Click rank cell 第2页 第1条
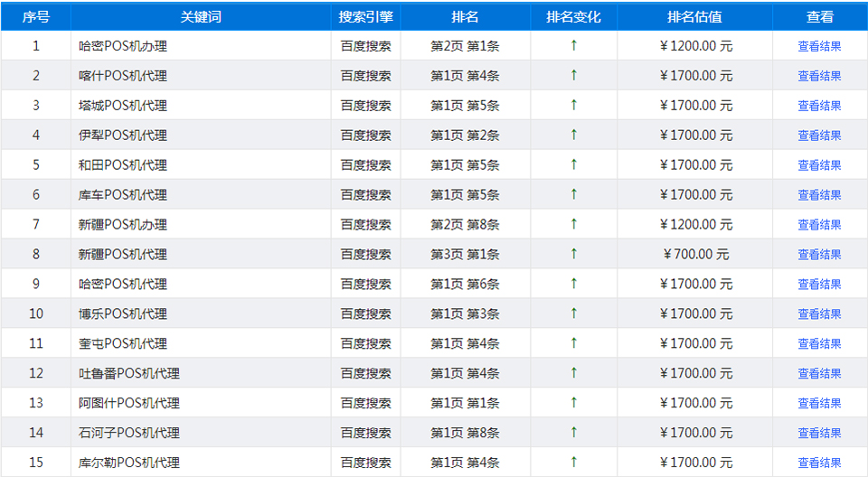Screen dimensions: 868x477 [x=465, y=46]
